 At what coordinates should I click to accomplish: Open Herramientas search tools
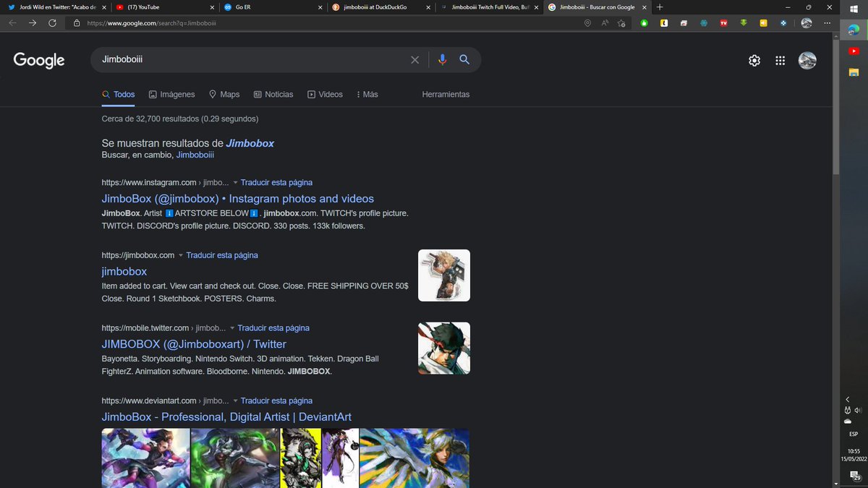446,95
